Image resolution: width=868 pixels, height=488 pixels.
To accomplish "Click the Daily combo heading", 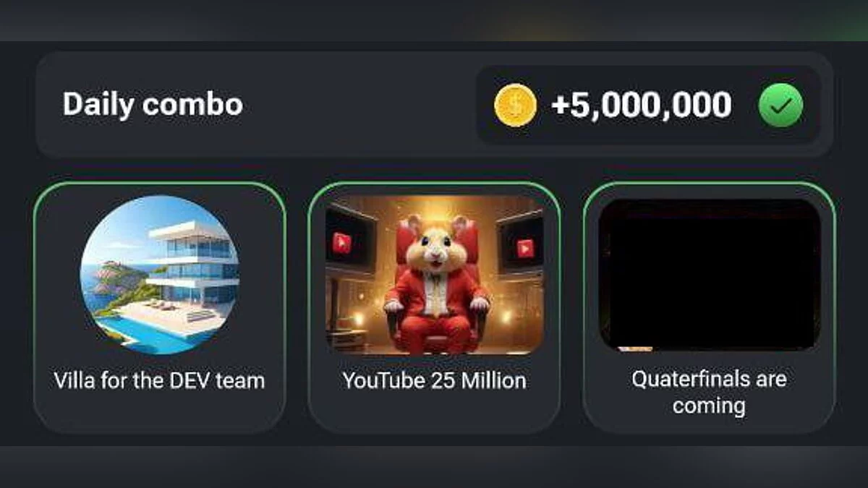I will pos(153,105).
